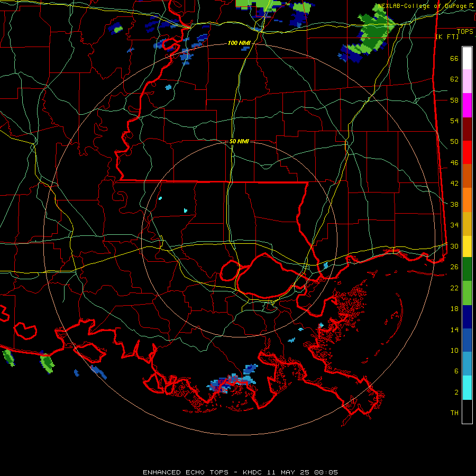Screen dimensions: 476x476
Task: Click the TOPS legend title
Action: (x=465, y=31)
